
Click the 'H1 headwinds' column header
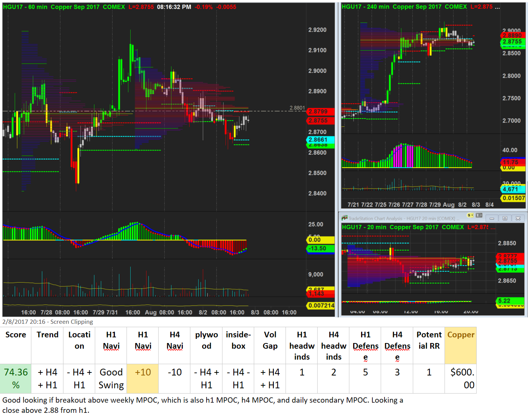tap(302, 346)
